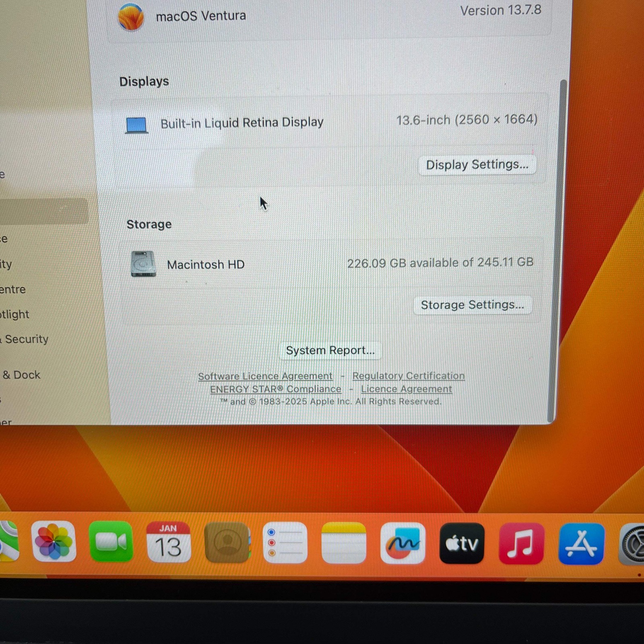
Task: Click the System Settings gear in the Dock
Action: (x=632, y=545)
